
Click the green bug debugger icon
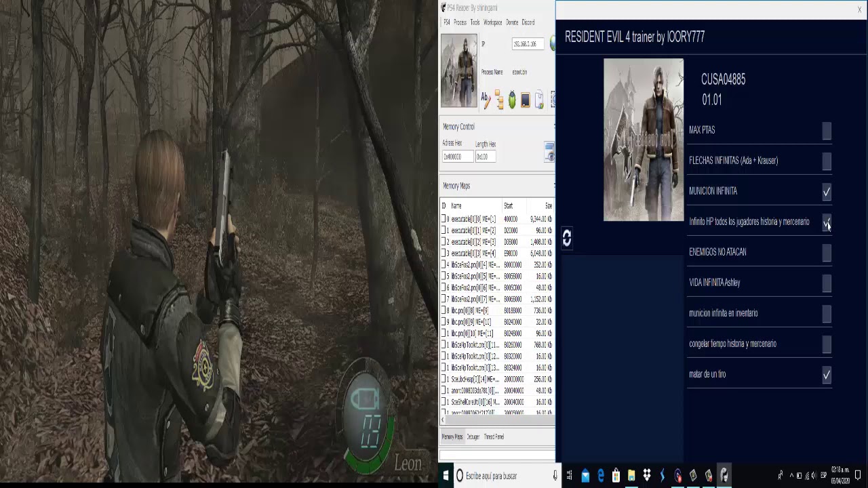(x=512, y=100)
